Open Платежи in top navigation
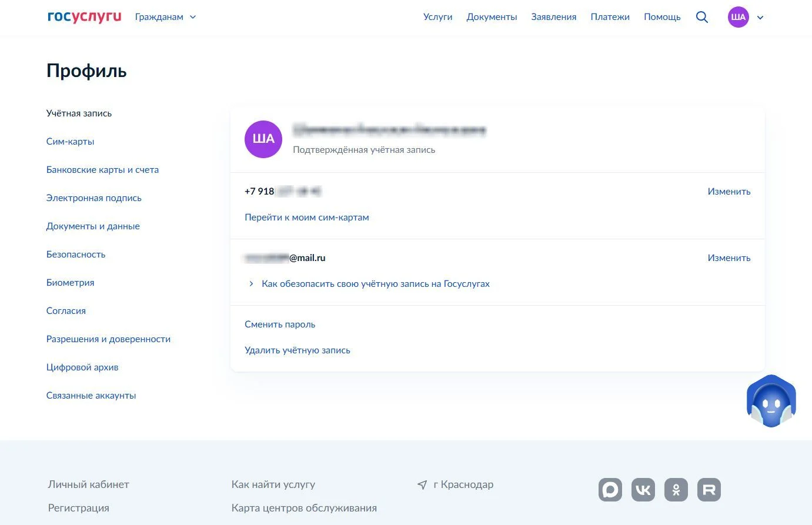The image size is (812, 525). [x=610, y=17]
